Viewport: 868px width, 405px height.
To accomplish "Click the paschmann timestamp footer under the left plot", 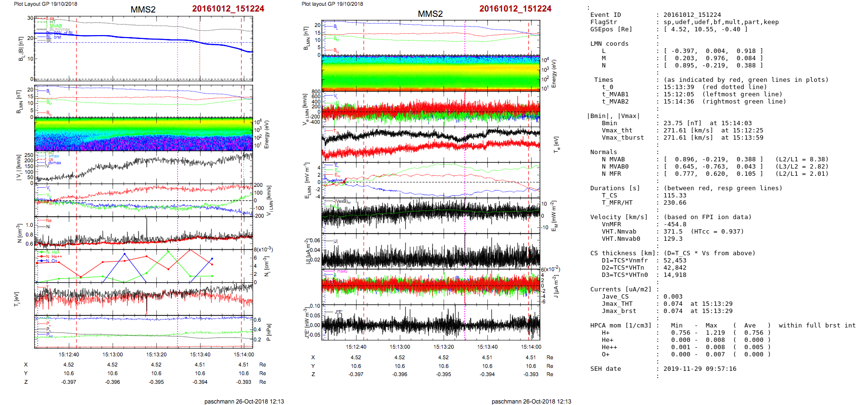I will coord(244,401).
